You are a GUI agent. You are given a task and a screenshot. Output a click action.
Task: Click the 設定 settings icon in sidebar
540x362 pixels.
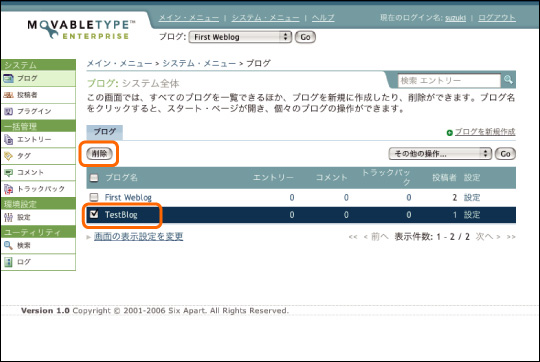coord(8,217)
